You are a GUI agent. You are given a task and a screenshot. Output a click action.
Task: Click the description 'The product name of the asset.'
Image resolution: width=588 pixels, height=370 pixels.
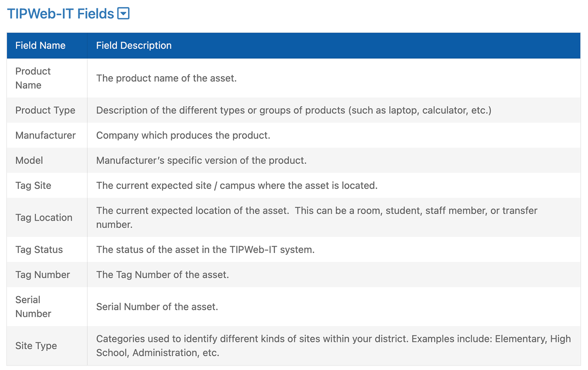click(x=166, y=78)
